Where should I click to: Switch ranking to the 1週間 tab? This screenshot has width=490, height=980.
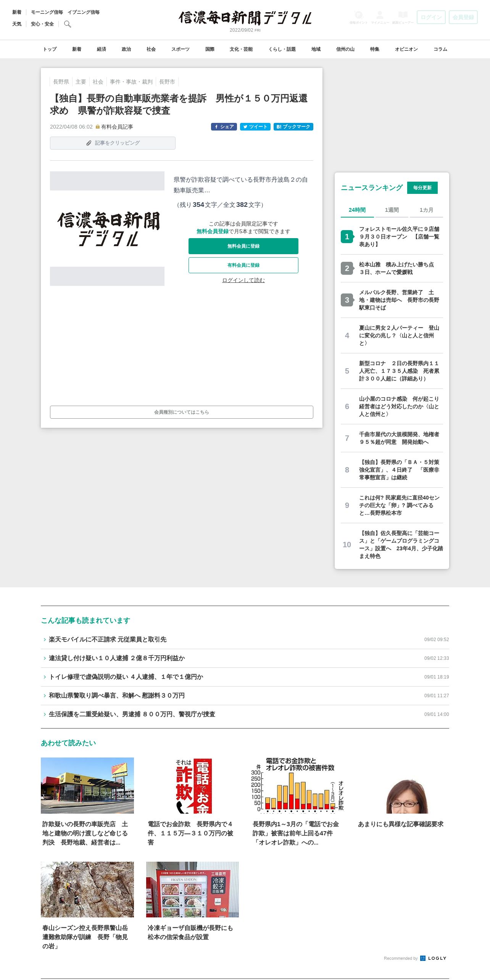[392, 210]
